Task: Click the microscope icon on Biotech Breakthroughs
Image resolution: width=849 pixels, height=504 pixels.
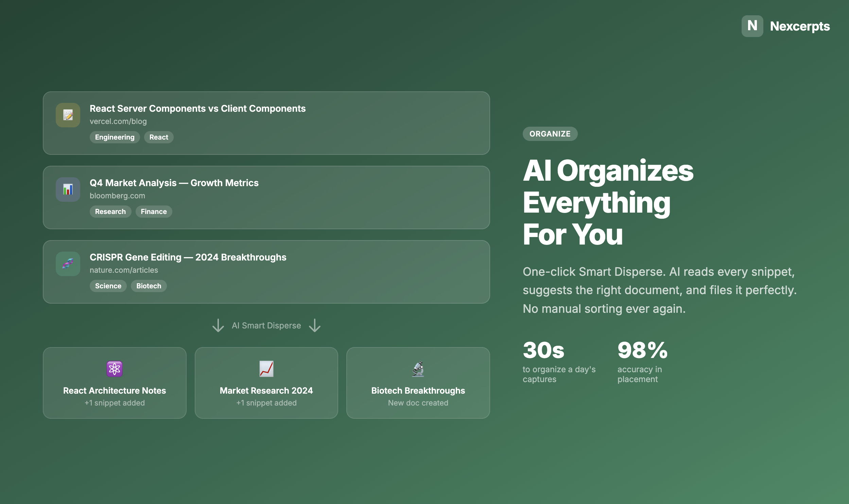Action: click(418, 369)
